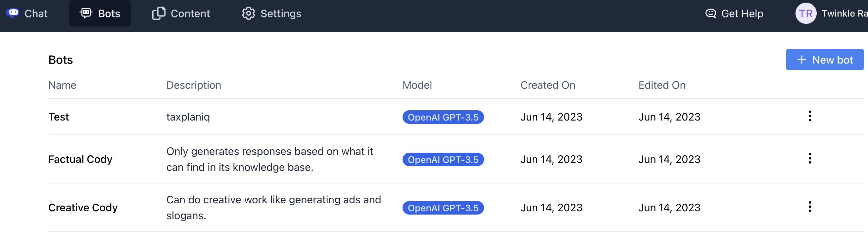Click the Edited On date for Test
868x249 pixels.
point(669,117)
